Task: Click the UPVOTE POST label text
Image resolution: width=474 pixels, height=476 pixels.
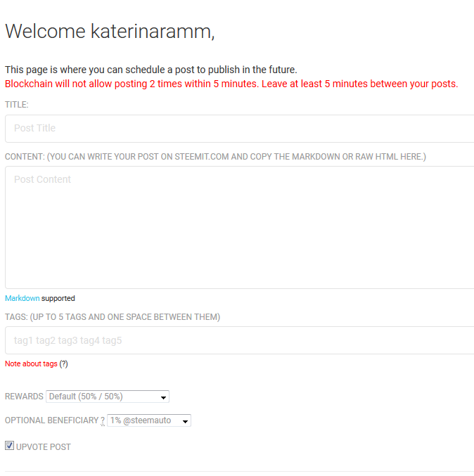Action: click(x=44, y=447)
